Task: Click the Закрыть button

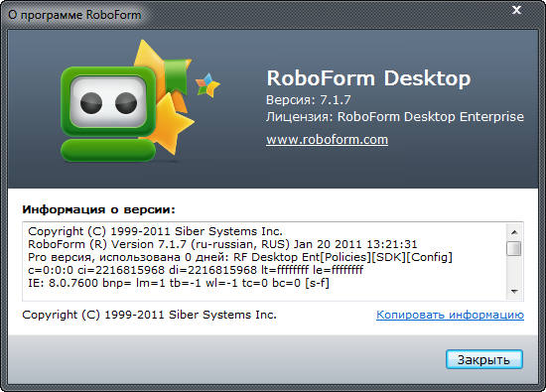Action: [484, 359]
